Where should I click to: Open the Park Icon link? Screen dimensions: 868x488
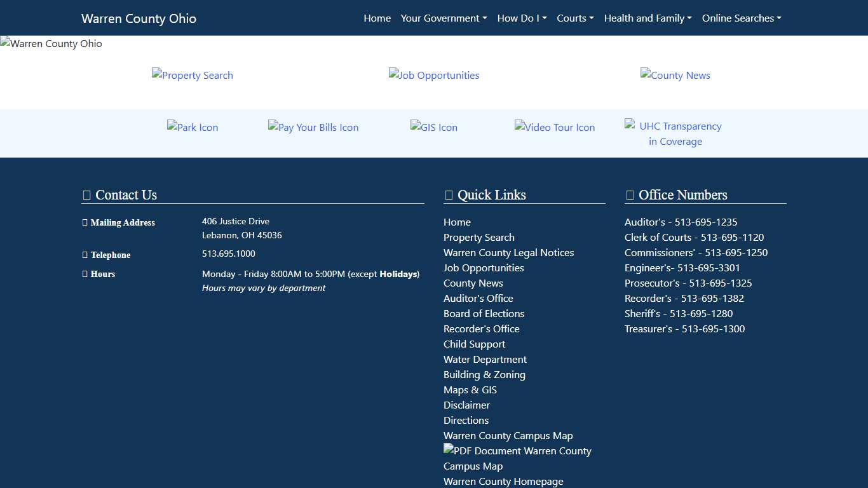point(193,127)
